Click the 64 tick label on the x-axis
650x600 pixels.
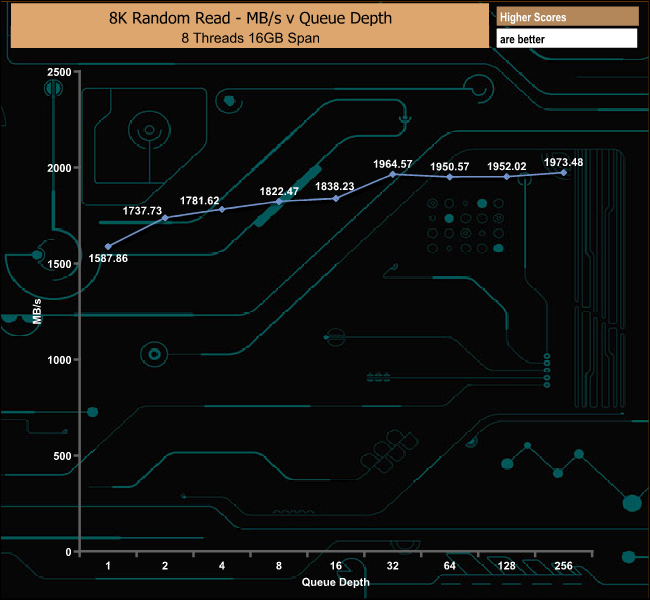point(450,566)
